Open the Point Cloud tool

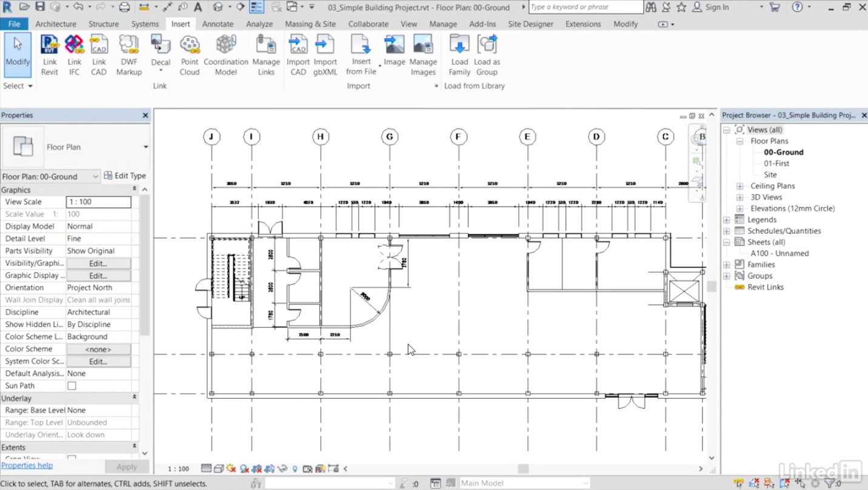189,55
